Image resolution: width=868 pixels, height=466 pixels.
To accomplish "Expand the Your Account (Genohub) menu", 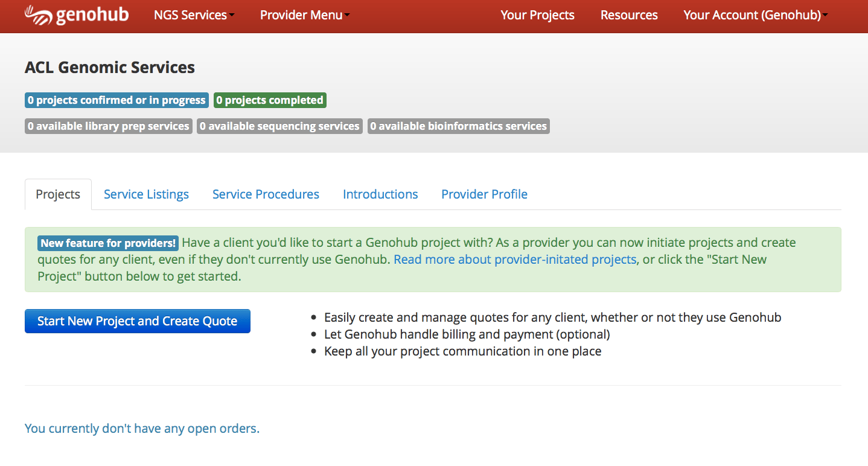I will [755, 14].
